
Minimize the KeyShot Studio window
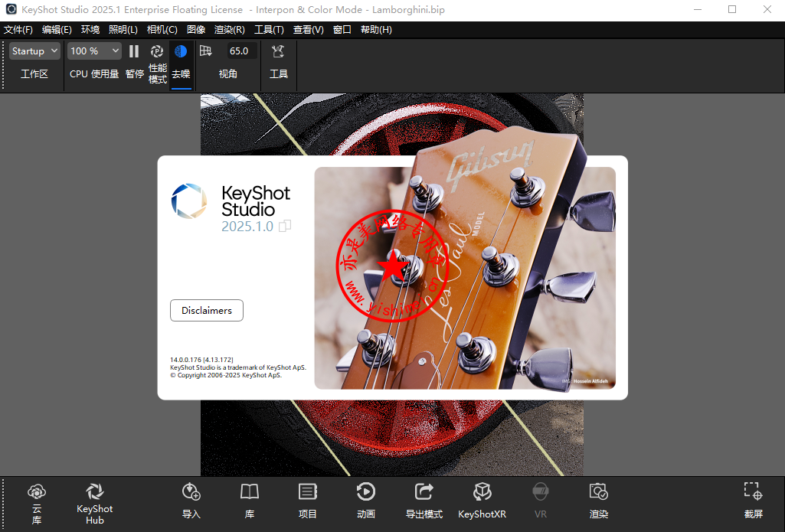click(698, 9)
